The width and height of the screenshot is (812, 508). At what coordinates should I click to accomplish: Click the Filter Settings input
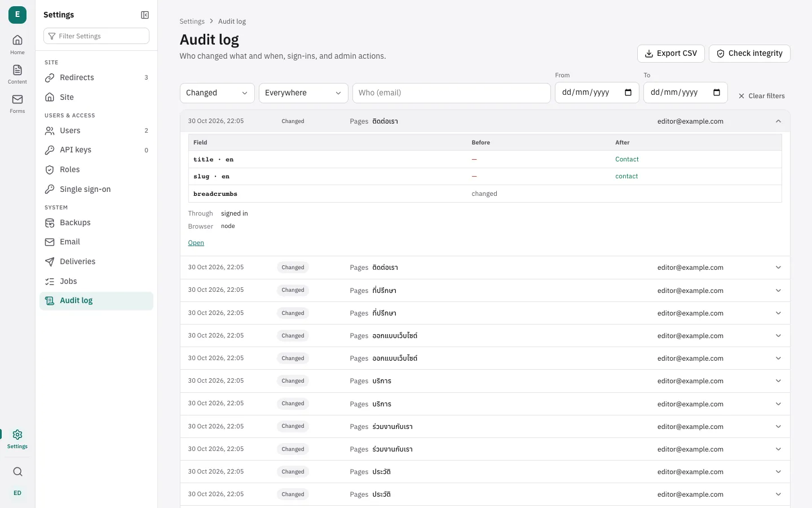(96, 36)
